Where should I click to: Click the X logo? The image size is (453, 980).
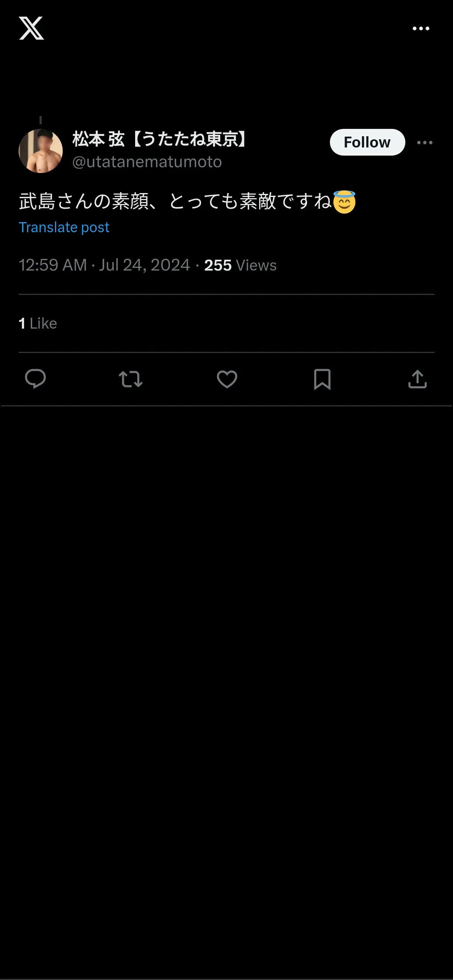[x=31, y=28]
